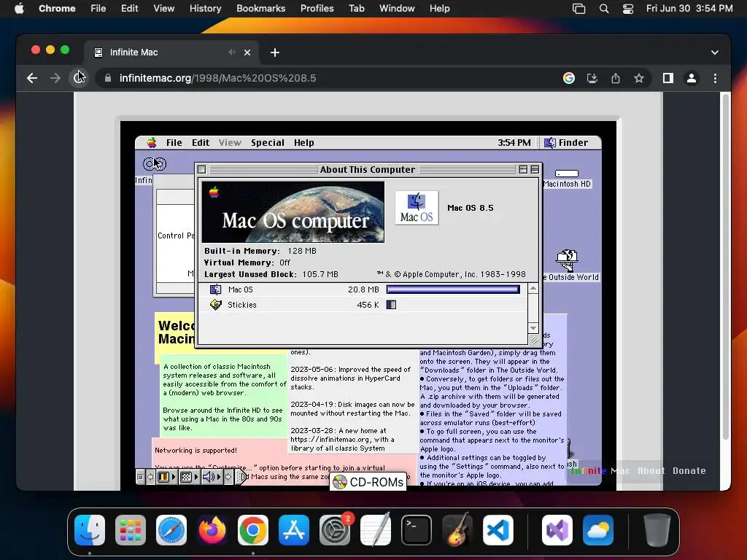Open Chrome three-dot menu
Screen dimensions: 747x560
pyautogui.click(x=715, y=78)
